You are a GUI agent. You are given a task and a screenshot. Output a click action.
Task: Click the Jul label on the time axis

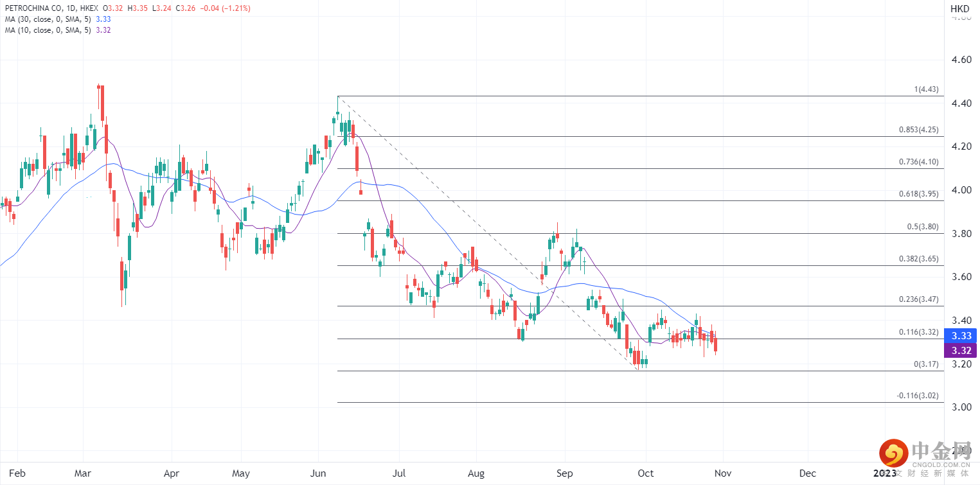pos(399,473)
